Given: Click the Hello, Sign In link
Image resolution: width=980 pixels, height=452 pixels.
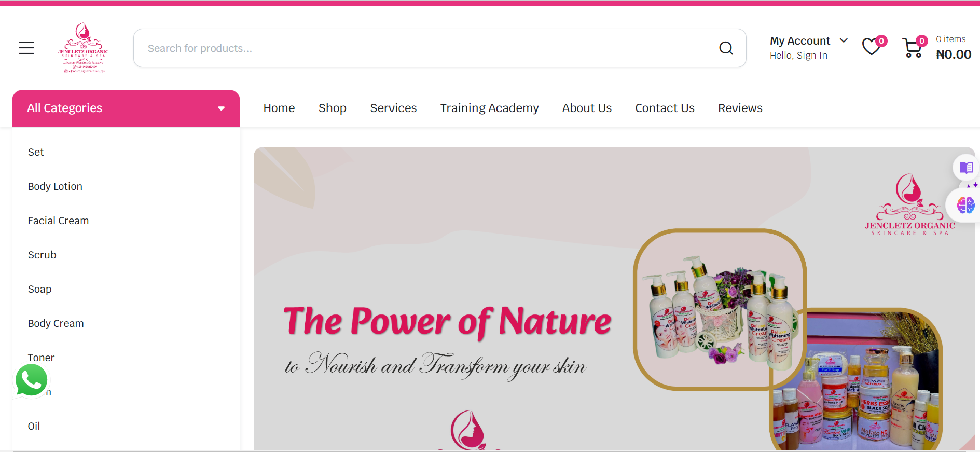Looking at the screenshot, I should (798, 56).
